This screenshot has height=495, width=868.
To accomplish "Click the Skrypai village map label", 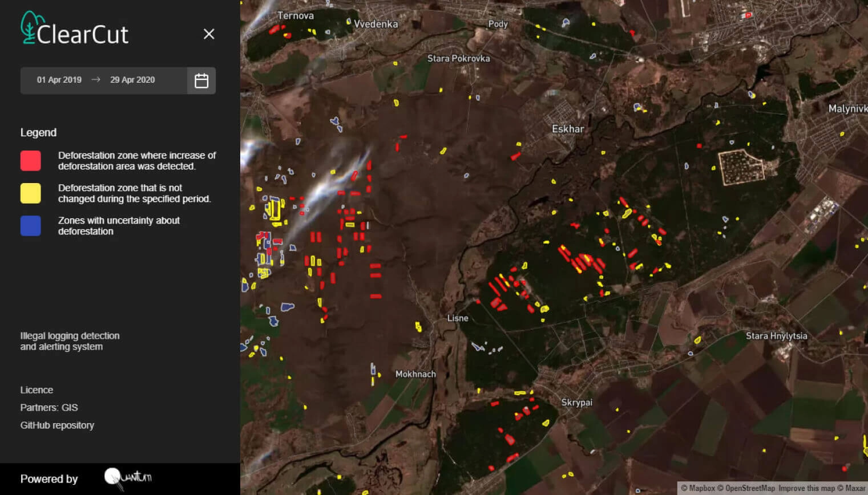I will [x=576, y=402].
